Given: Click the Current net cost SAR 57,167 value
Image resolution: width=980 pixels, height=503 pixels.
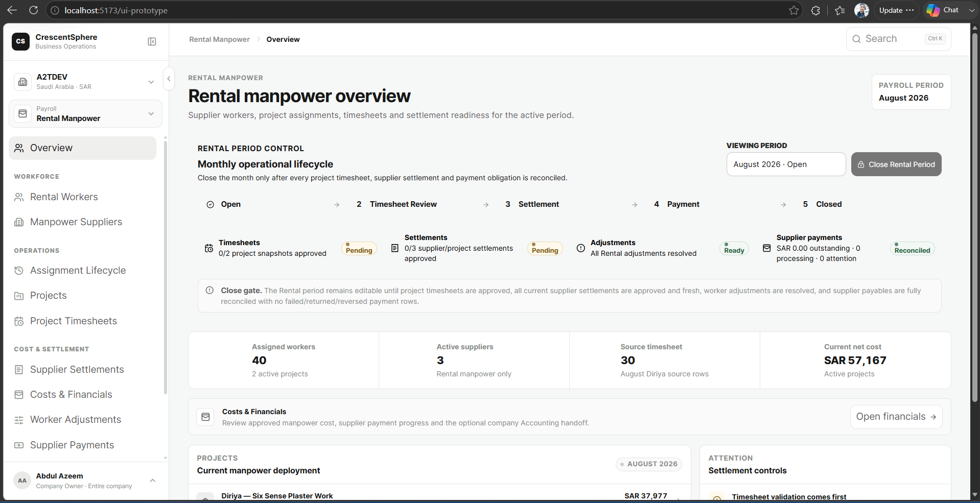Looking at the screenshot, I should (x=855, y=361).
